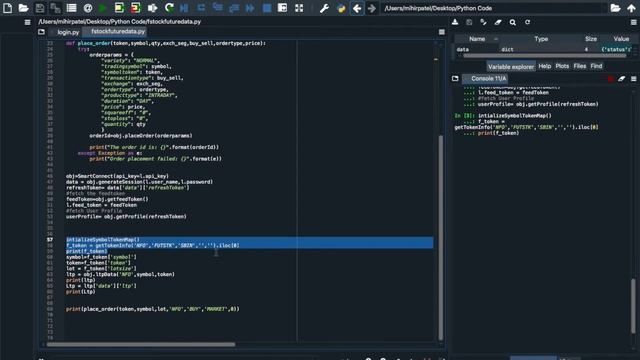This screenshot has width=640, height=360.
Task: Click the variable explorer horizontal scrollbar
Action: [544, 56]
